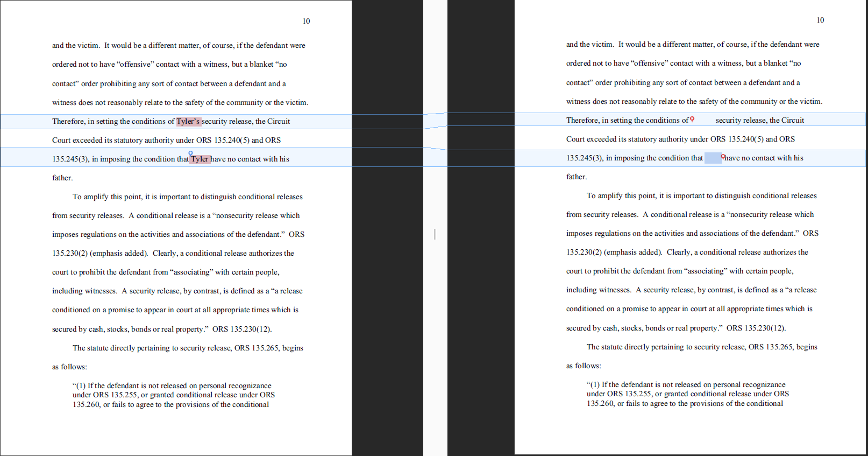The height and width of the screenshot is (456, 868).
Task: Click page number 10 in the right document
Action: coord(820,20)
